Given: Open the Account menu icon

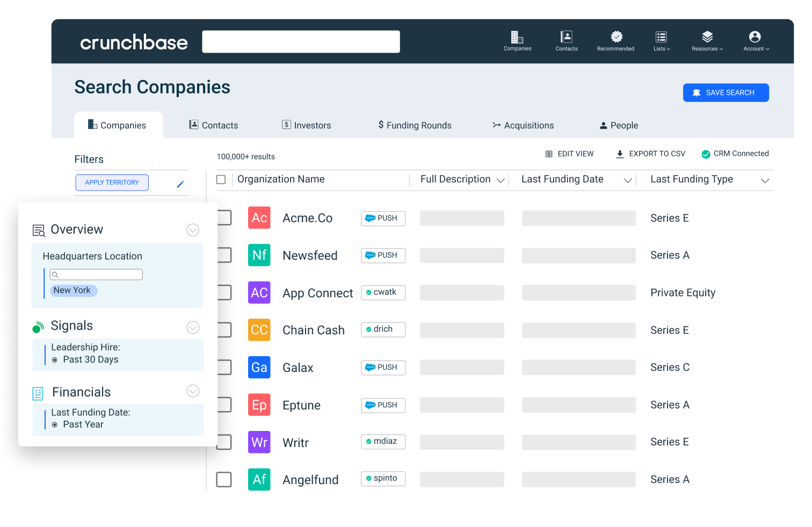Looking at the screenshot, I should [755, 38].
